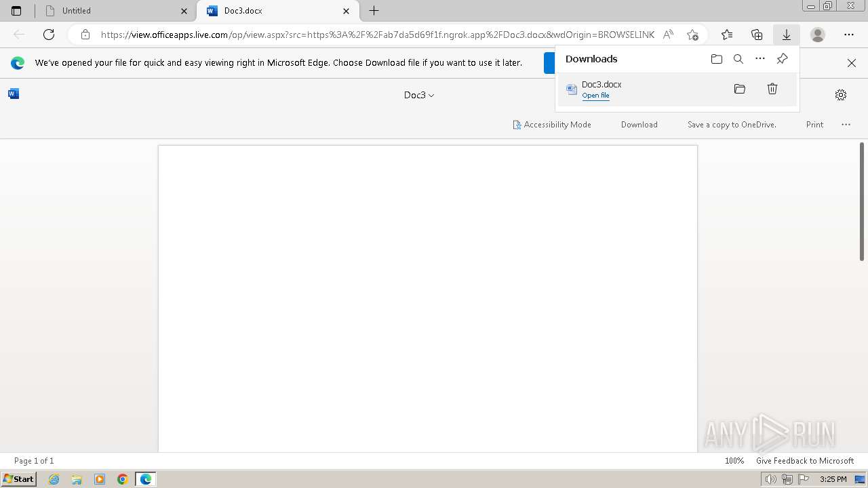Open File Explorer from taskbar

click(77, 479)
